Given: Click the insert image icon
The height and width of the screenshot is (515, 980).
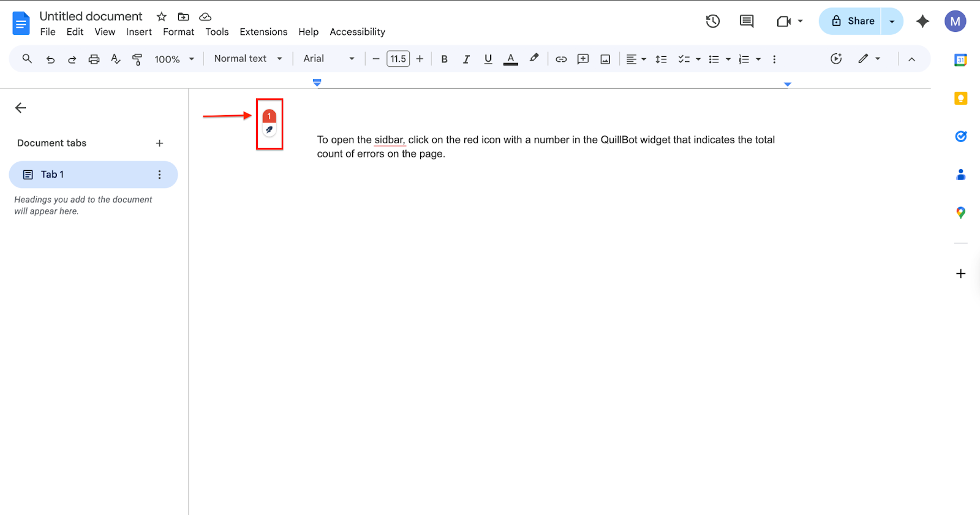Looking at the screenshot, I should coord(605,59).
